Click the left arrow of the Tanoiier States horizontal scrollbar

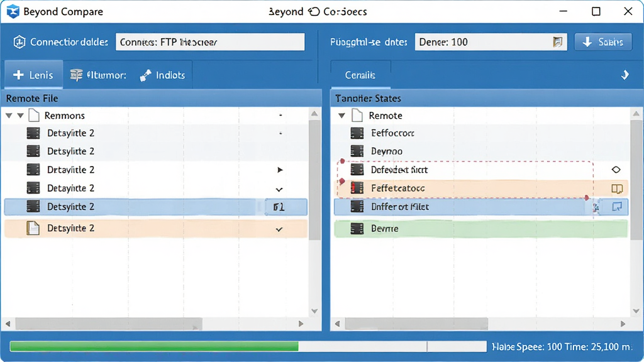click(337, 324)
